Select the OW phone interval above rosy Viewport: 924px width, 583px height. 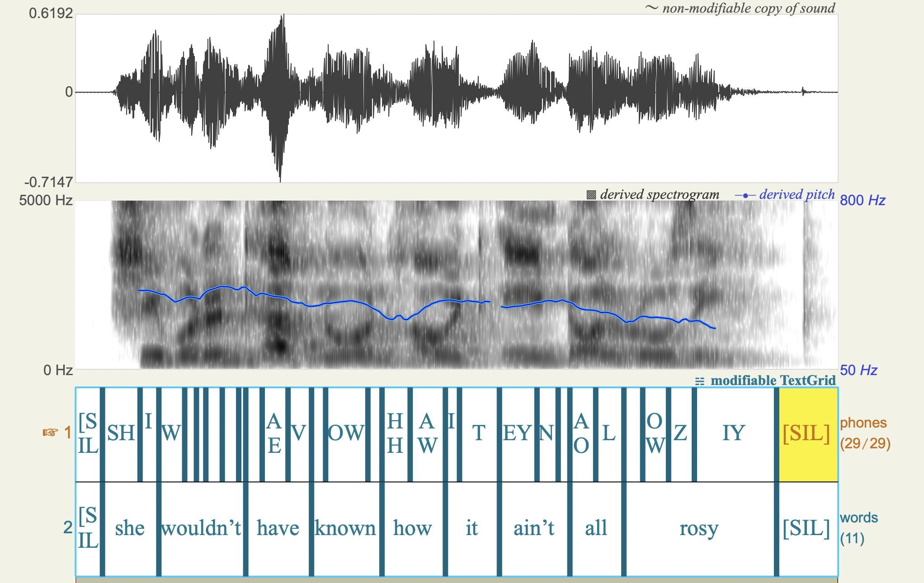655,434
